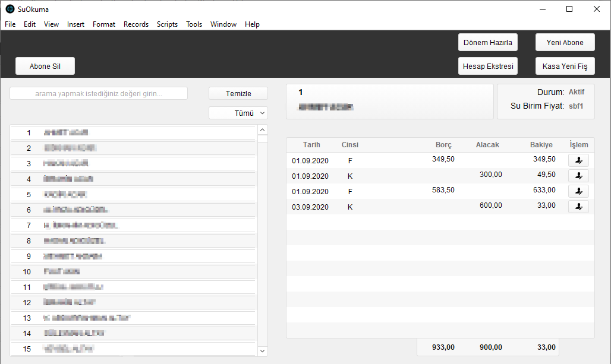This screenshot has width=611, height=364.
Task: Open the Tümü filter dropdown
Action: pos(238,113)
